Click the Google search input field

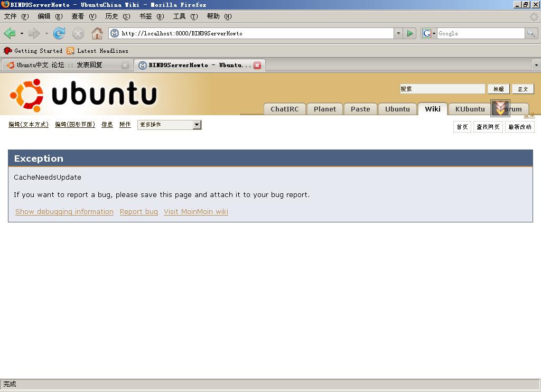tap(481, 33)
